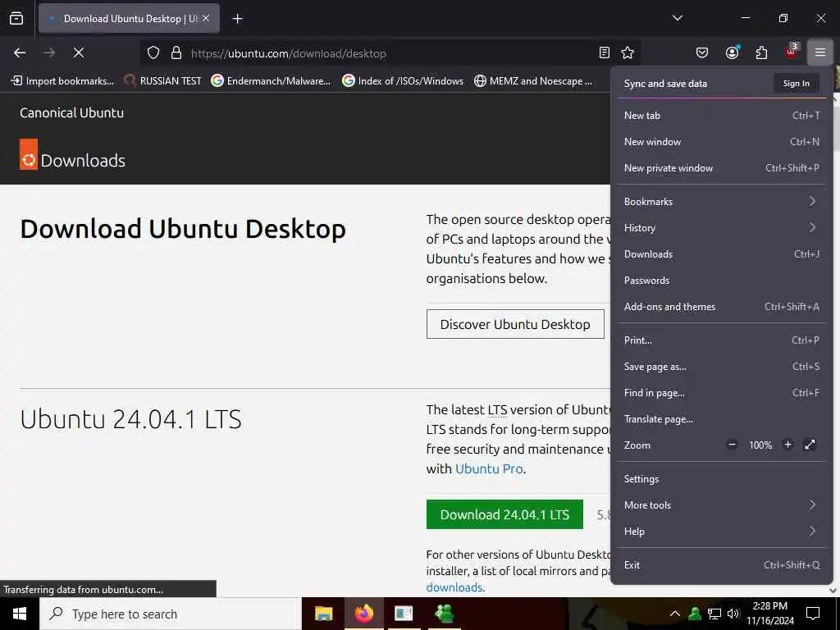Click the Canonical Ubuntu link
Viewport: 840px width, 630px height.
pos(72,112)
